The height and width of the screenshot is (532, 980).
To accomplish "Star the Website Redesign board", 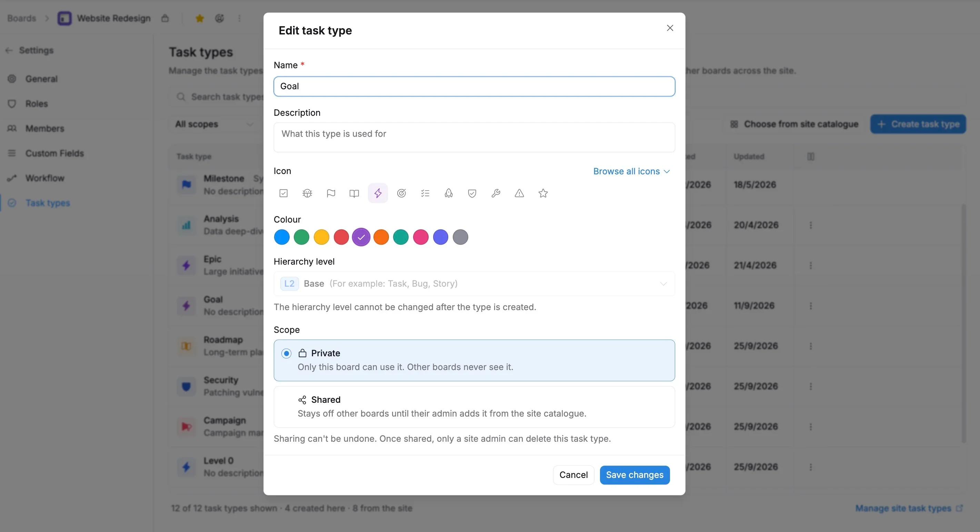I will pos(199,18).
